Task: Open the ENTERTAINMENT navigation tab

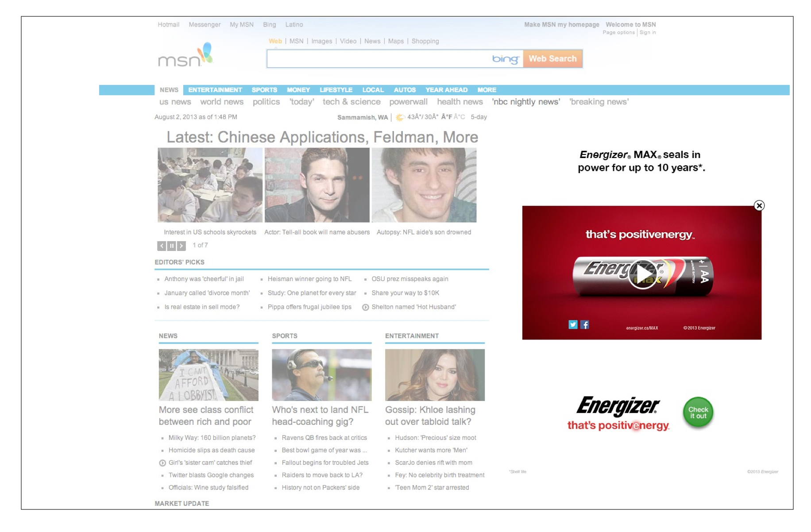Action: [x=215, y=90]
